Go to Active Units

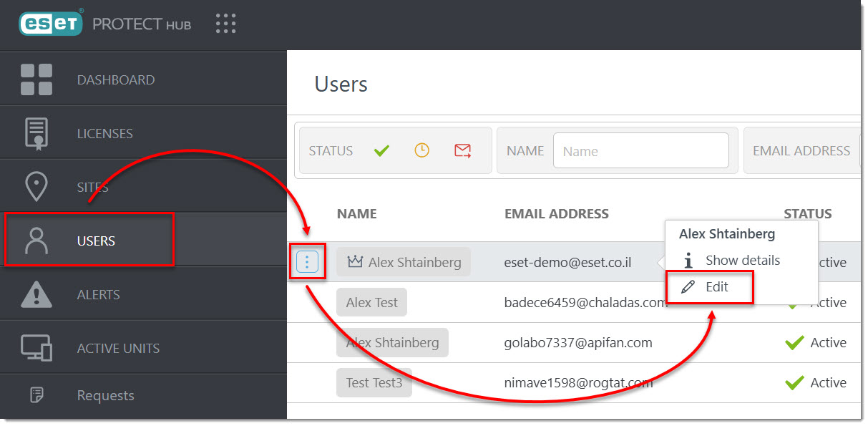(143, 348)
